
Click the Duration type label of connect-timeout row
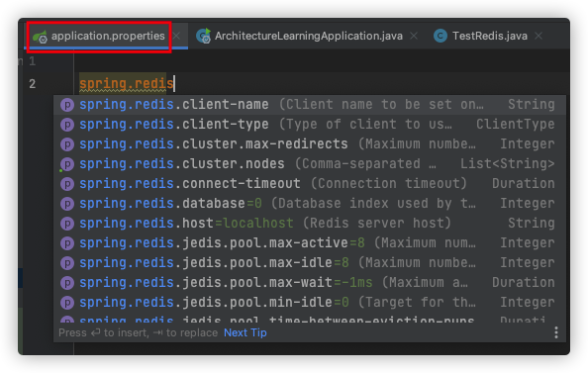tap(523, 184)
